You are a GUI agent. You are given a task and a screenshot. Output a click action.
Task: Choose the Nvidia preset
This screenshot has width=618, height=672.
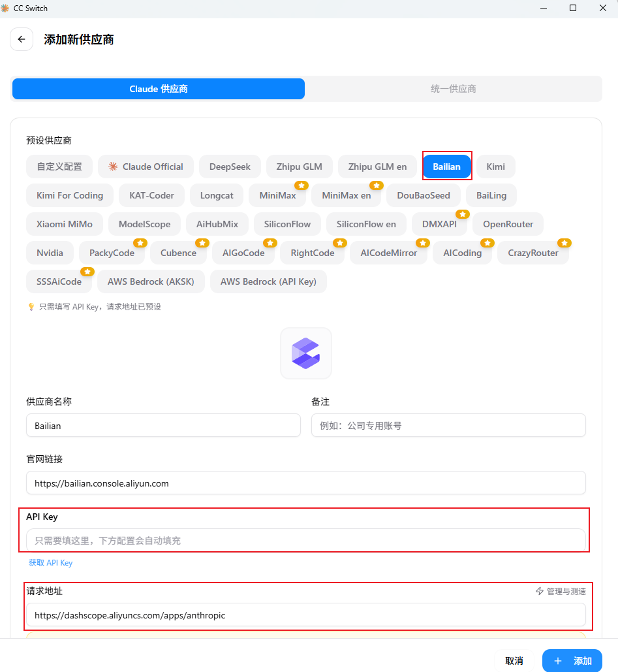(50, 253)
